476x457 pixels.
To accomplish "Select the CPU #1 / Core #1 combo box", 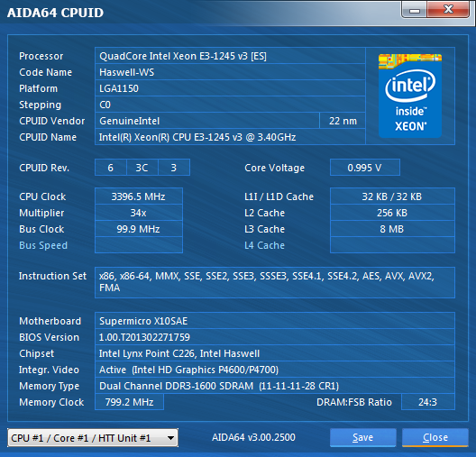I will click(x=93, y=437).
